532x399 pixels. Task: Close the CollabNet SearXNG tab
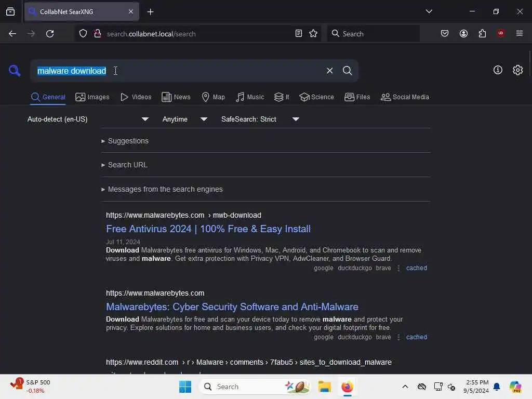tap(131, 11)
